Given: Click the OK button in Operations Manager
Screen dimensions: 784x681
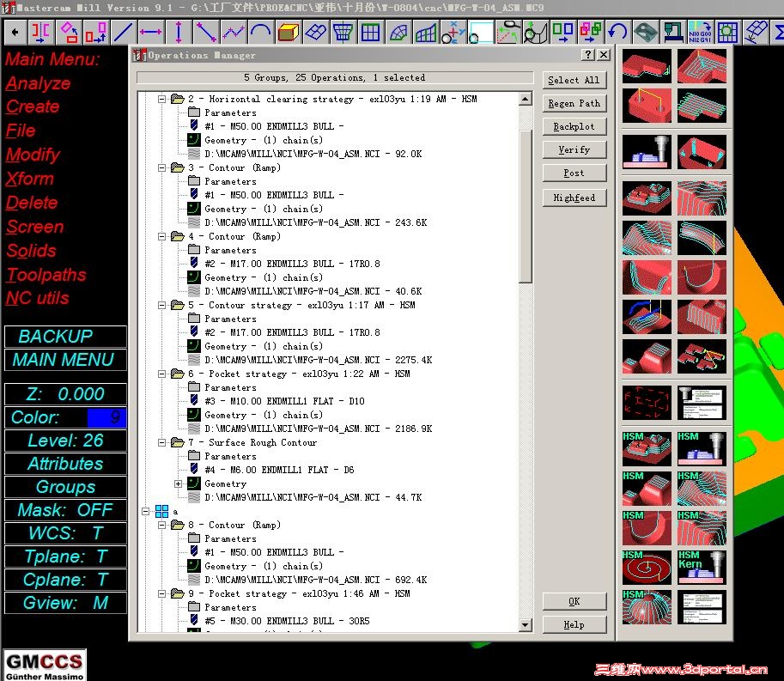Looking at the screenshot, I should click(574, 601).
